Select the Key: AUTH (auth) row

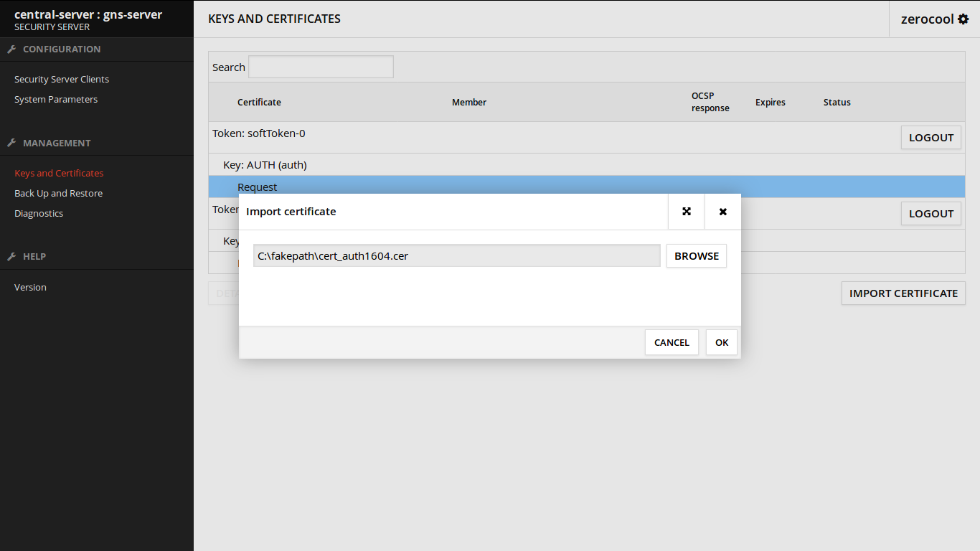[265, 165]
